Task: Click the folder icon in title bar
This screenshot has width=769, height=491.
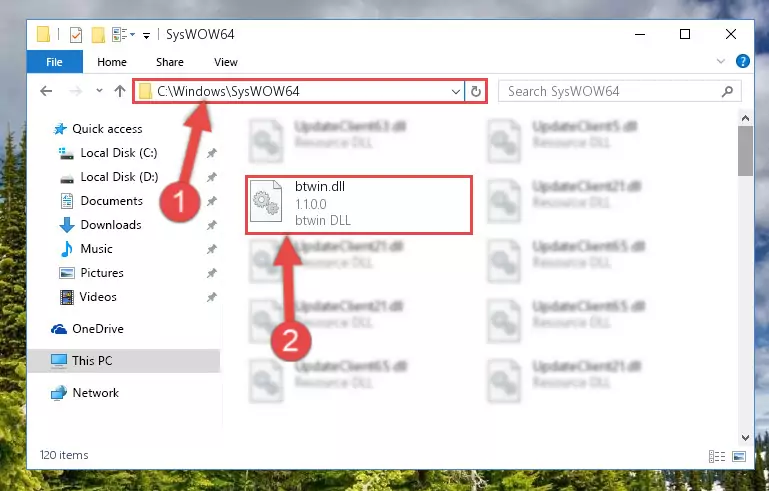Action: tap(43, 34)
